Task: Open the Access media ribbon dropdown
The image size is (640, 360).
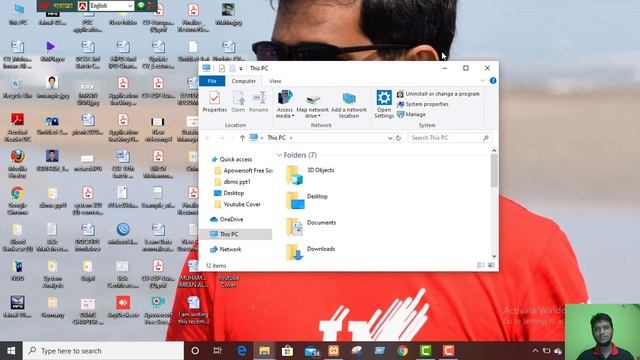Action: 284,105
